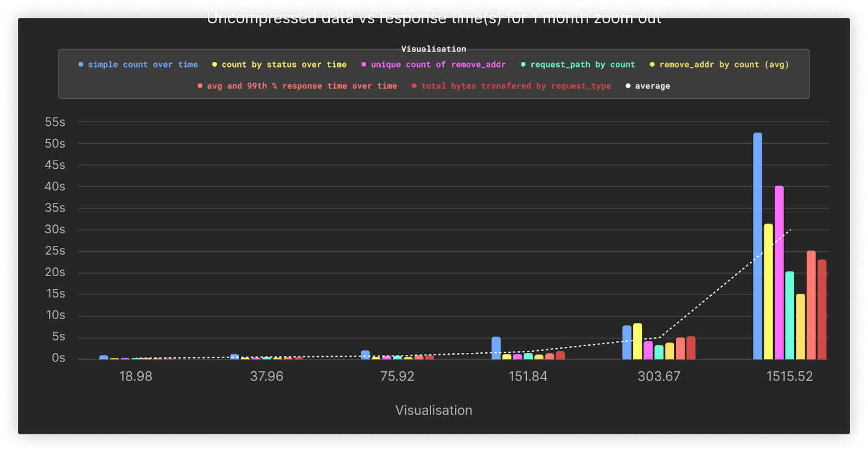The width and height of the screenshot is (868, 470).
Task: Toggle the white 'average' legend entry
Action: coord(648,86)
